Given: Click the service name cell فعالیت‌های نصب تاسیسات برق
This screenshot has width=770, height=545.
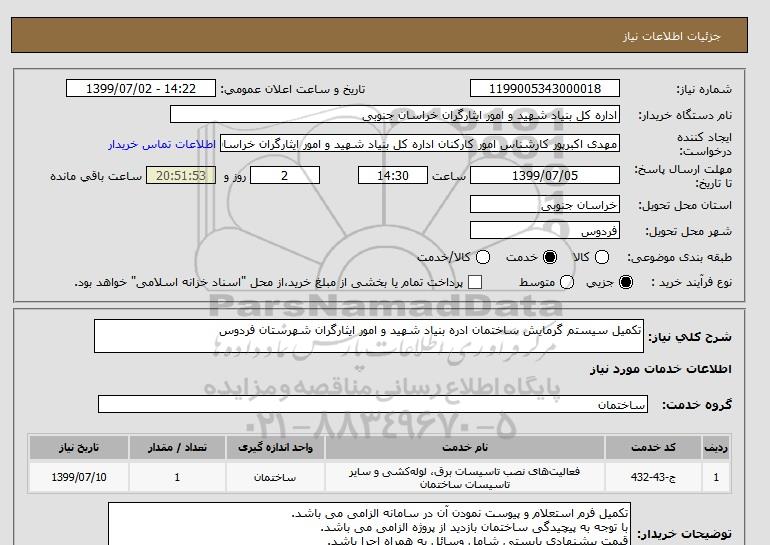Looking at the screenshot, I should tap(465, 477).
